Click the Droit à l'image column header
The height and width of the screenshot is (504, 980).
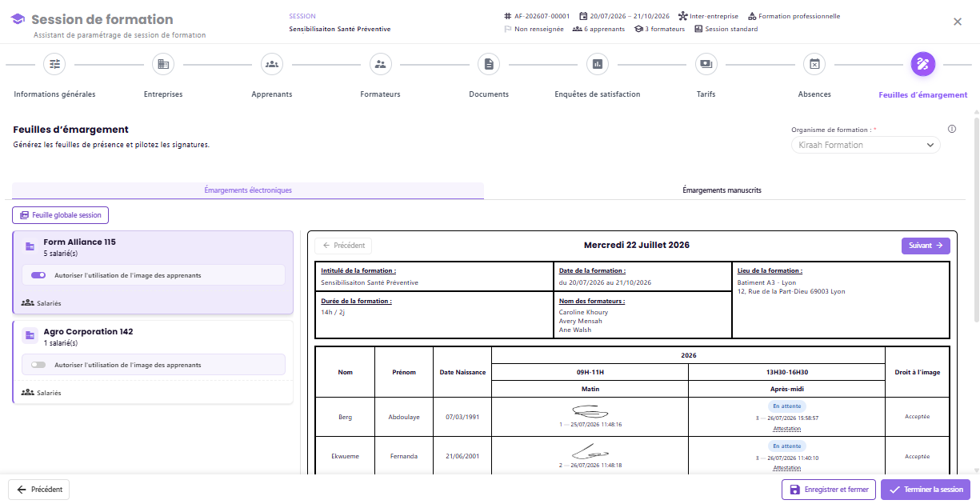(918, 372)
